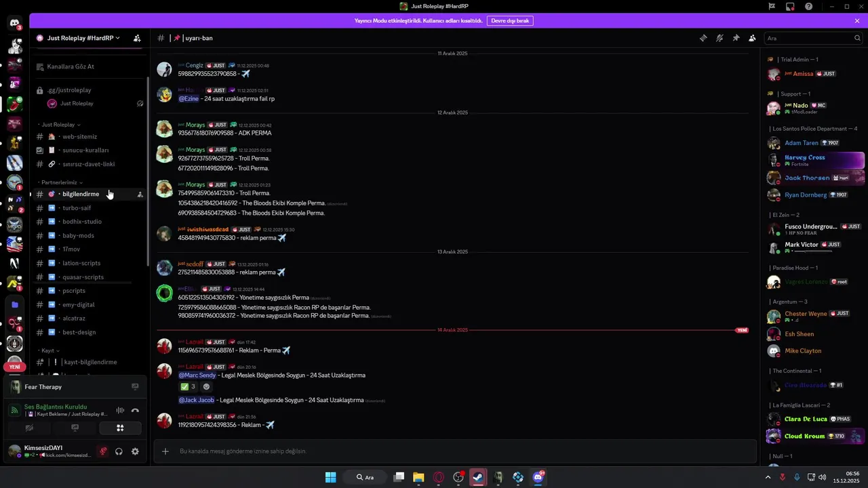
Task: Open the best-design channel
Action: coord(88,332)
